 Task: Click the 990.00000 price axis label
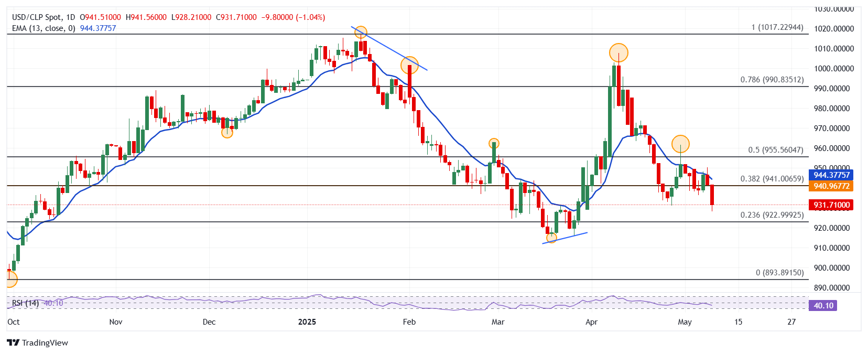832,89
